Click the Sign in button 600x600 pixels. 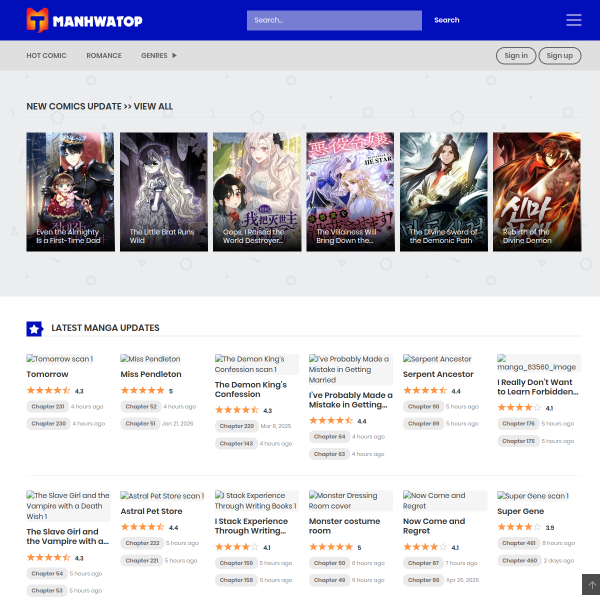[516, 55]
